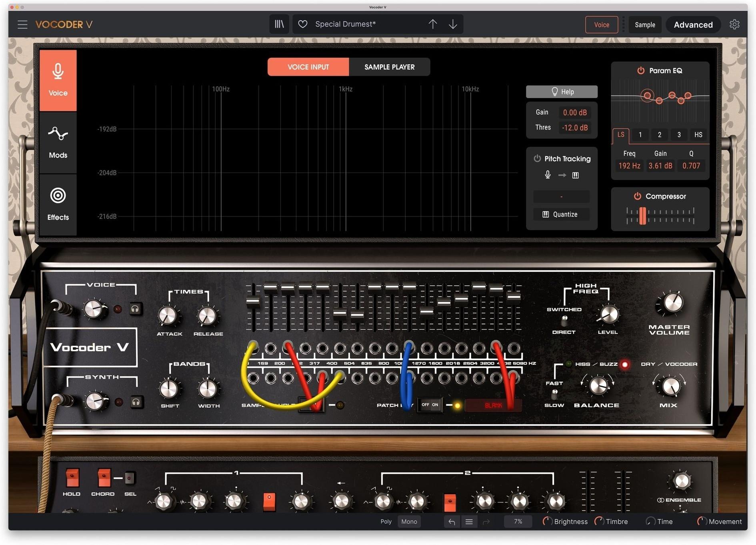Open the hamburger main menu
This screenshot has width=756, height=545.
click(22, 24)
